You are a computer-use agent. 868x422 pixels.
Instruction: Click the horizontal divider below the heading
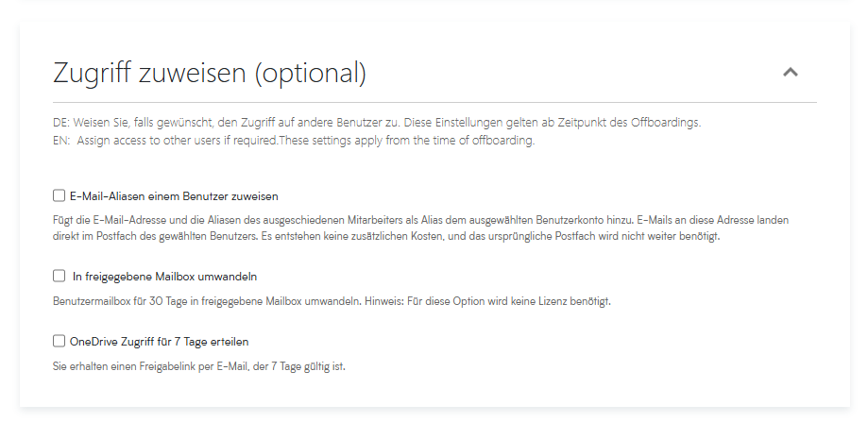[434, 102]
